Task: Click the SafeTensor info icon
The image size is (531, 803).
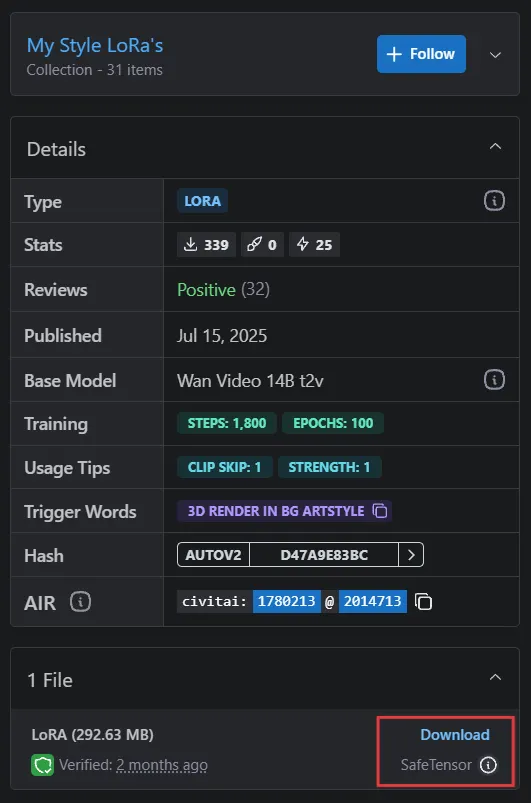Action: (488, 765)
